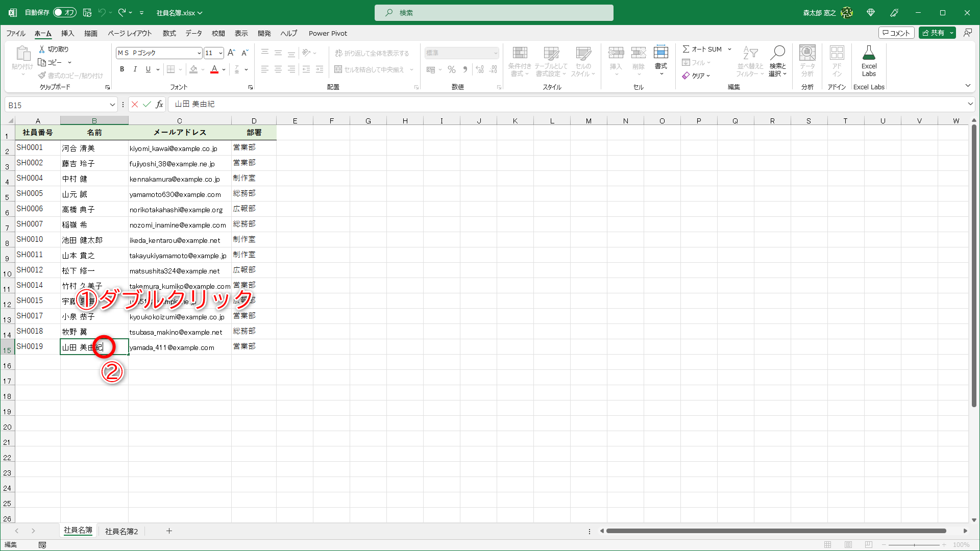The image size is (980, 551).
Task: Click the increase font size icon
Action: coord(231,53)
